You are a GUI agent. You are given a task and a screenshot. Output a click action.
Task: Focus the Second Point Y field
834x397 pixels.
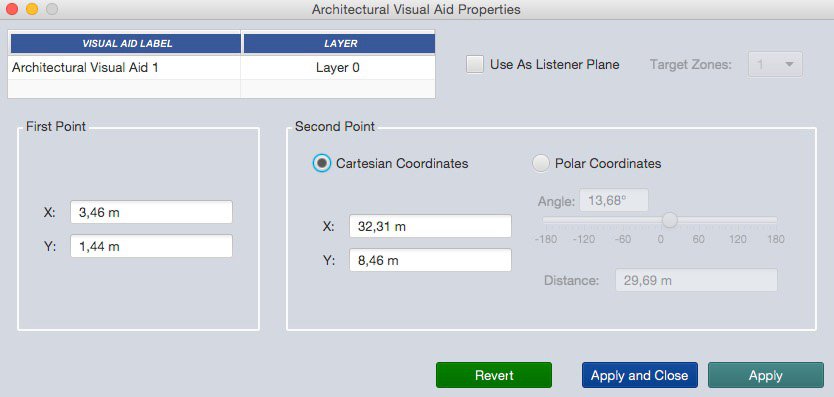coord(430,260)
